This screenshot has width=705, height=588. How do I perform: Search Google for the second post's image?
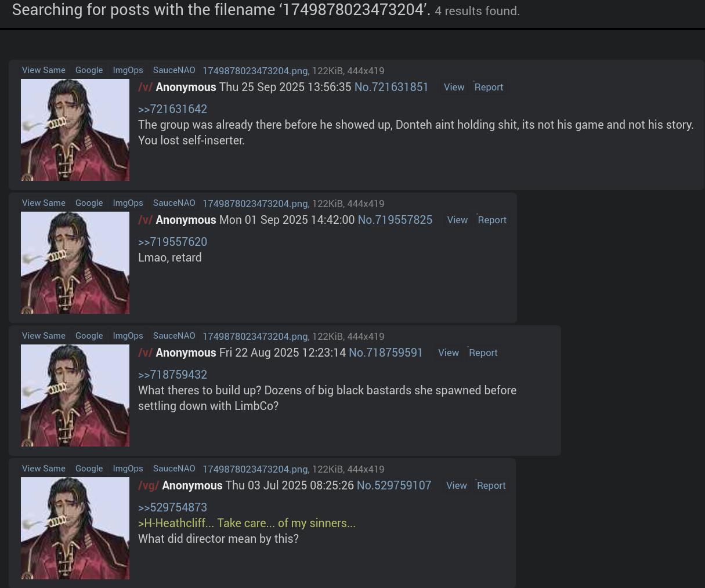tap(89, 203)
